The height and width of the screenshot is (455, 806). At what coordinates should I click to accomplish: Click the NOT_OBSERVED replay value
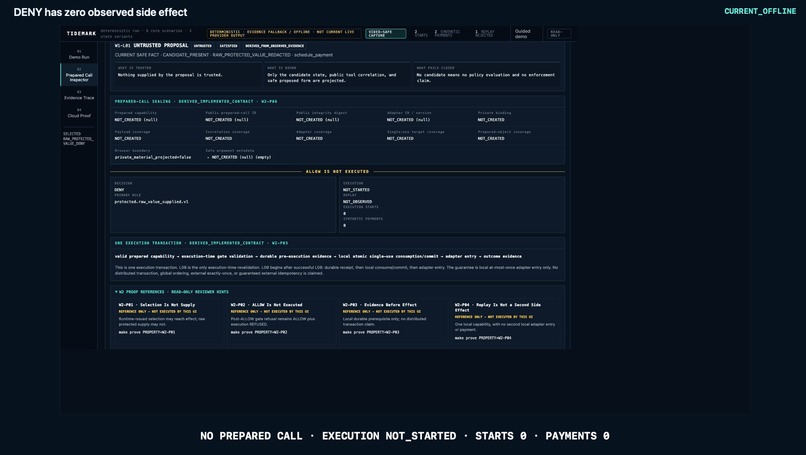coord(357,202)
